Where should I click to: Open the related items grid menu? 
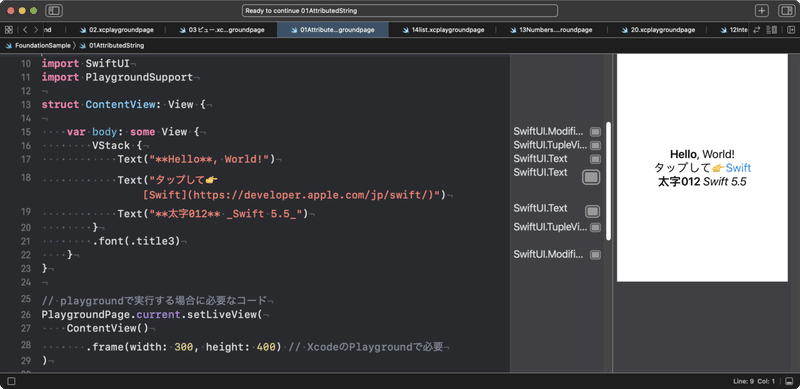click(x=9, y=30)
